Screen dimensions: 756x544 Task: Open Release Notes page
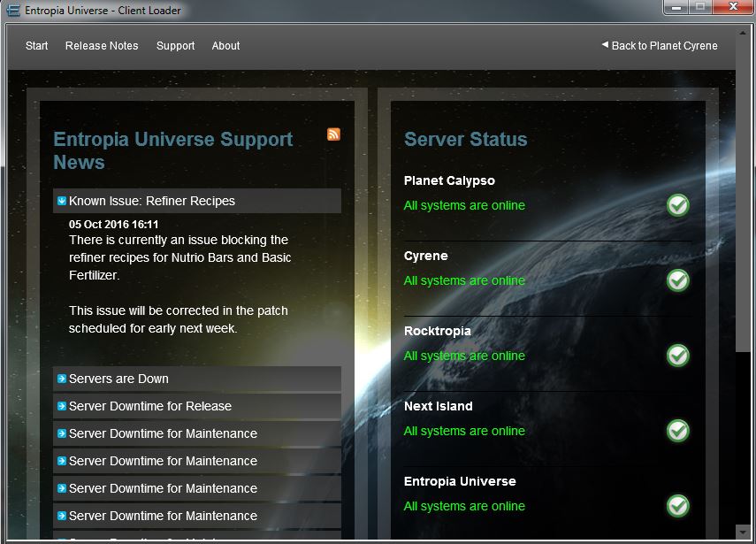click(102, 46)
